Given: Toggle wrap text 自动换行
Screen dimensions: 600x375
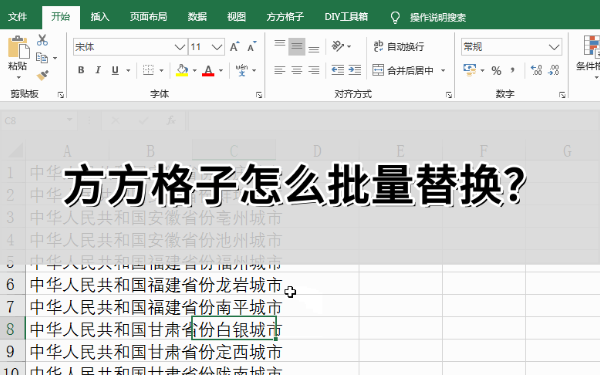Looking at the screenshot, I should tap(398, 46).
